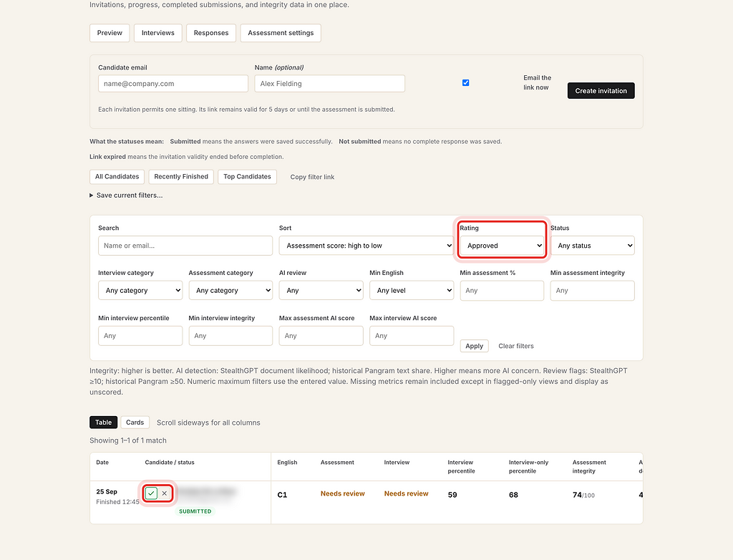Click the Create invitation button

601,91
